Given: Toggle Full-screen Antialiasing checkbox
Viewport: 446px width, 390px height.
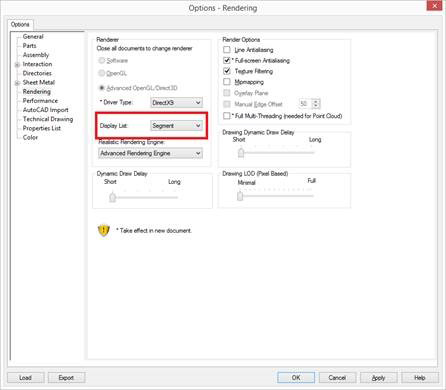Looking at the screenshot, I should tap(227, 60).
